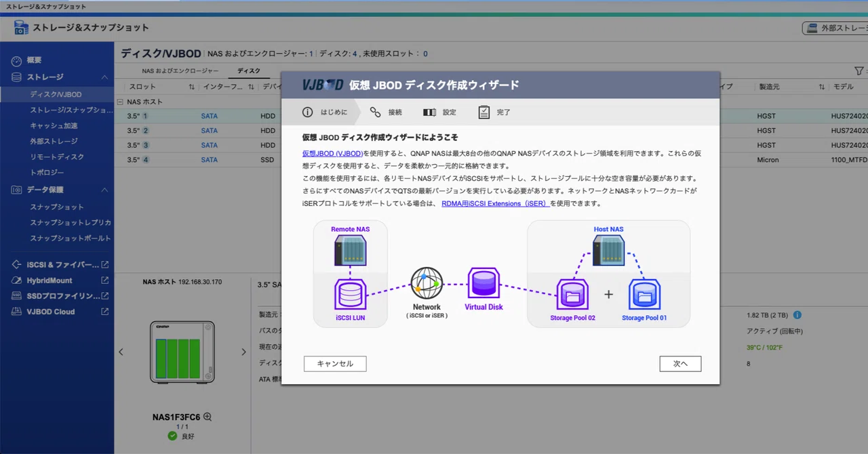Click the SSDプロファイリン sidebar icon
The width and height of the screenshot is (868, 454).
pos(17,295)
